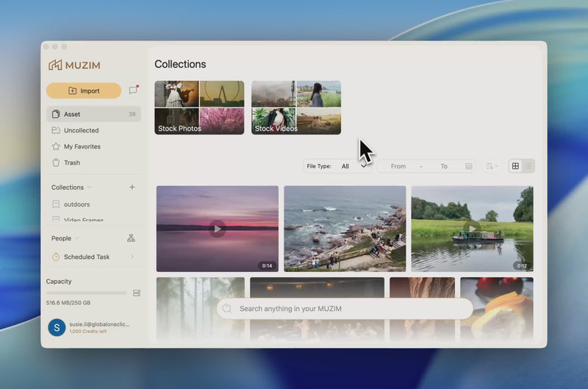The width and height of the screenshot is (588, 389).
Task: Open the sort order dropdown
Action: click(492, 166)
